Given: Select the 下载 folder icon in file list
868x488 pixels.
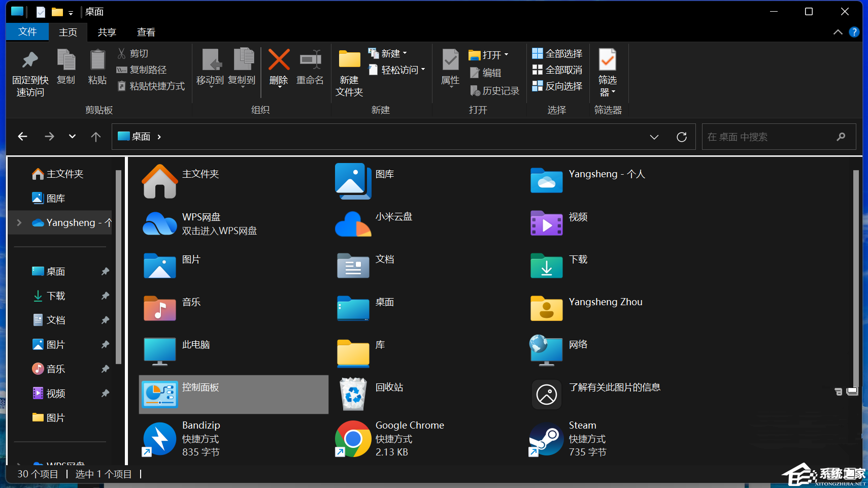Looking at the screenshot, I should (x=546, y=266).
